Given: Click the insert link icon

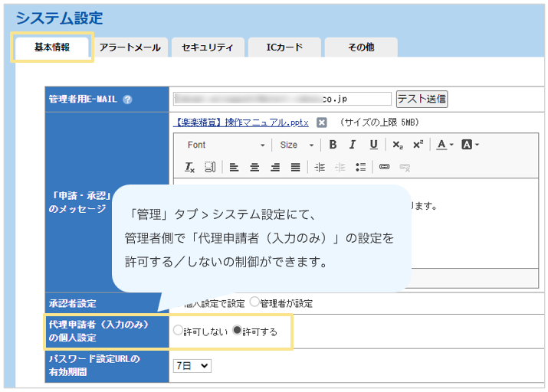Looking at the screenshot, I should 385,166.
